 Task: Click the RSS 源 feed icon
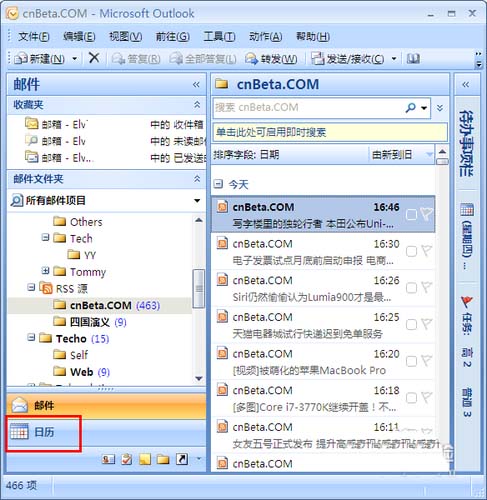pos(46,288)
